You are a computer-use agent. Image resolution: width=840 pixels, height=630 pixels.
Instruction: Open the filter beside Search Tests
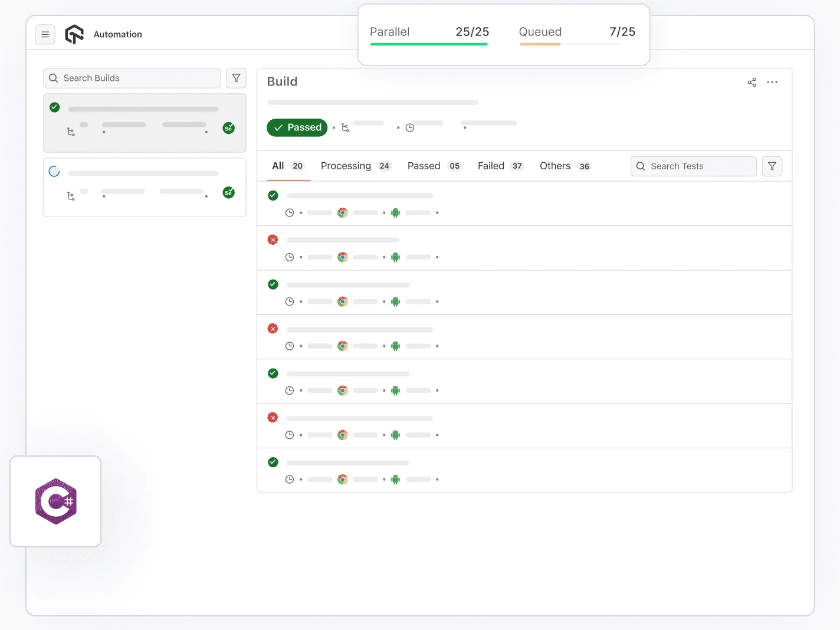[772, 166]
